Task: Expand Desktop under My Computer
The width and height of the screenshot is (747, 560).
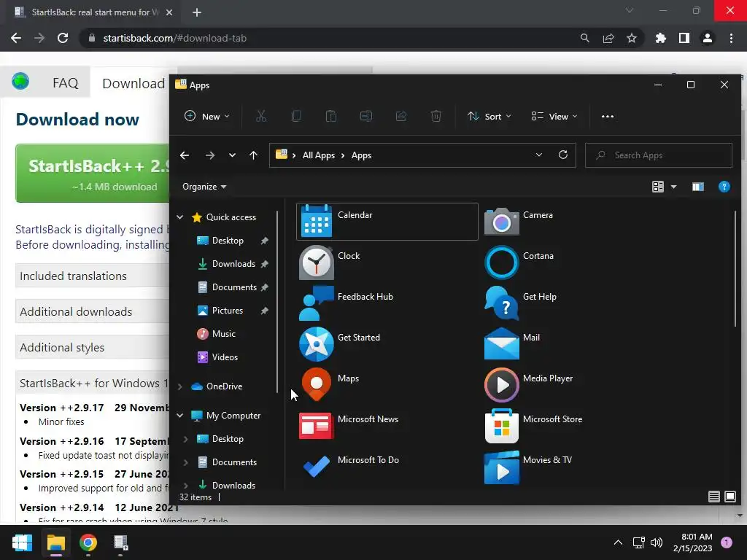Action: (185, 439)
